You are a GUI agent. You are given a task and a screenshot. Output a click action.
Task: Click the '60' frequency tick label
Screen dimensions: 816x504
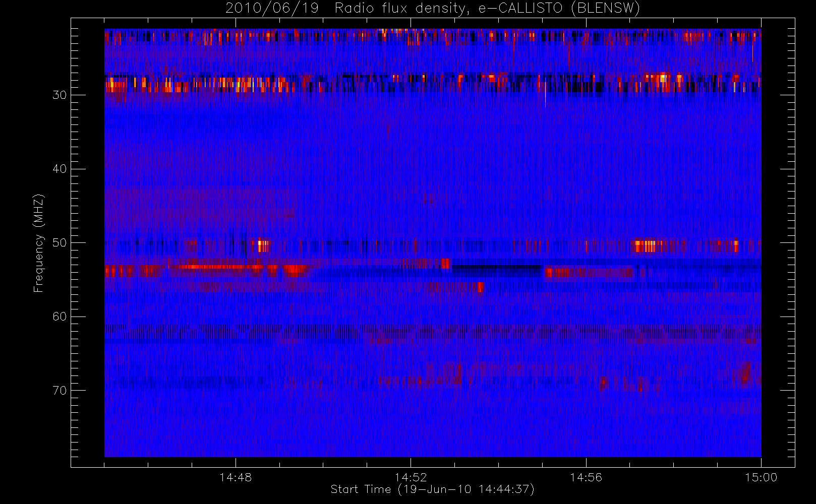click(60, 317)
